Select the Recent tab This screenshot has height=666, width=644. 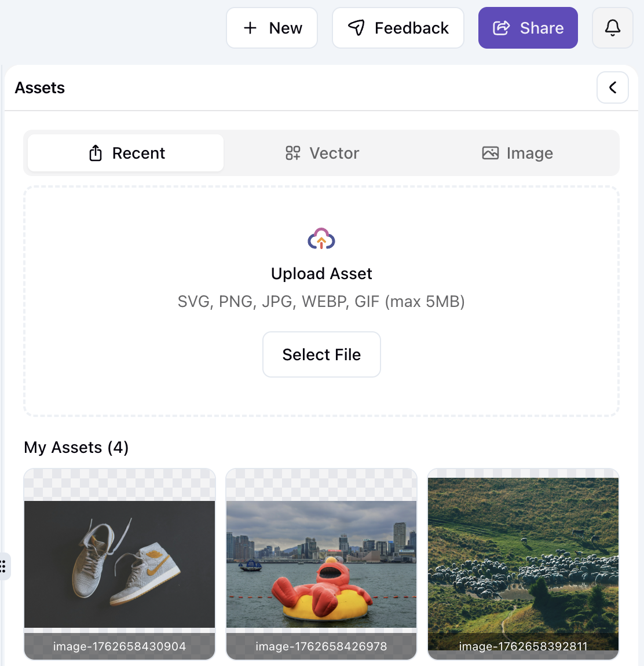pyautogui.click(x=125, y=153)
